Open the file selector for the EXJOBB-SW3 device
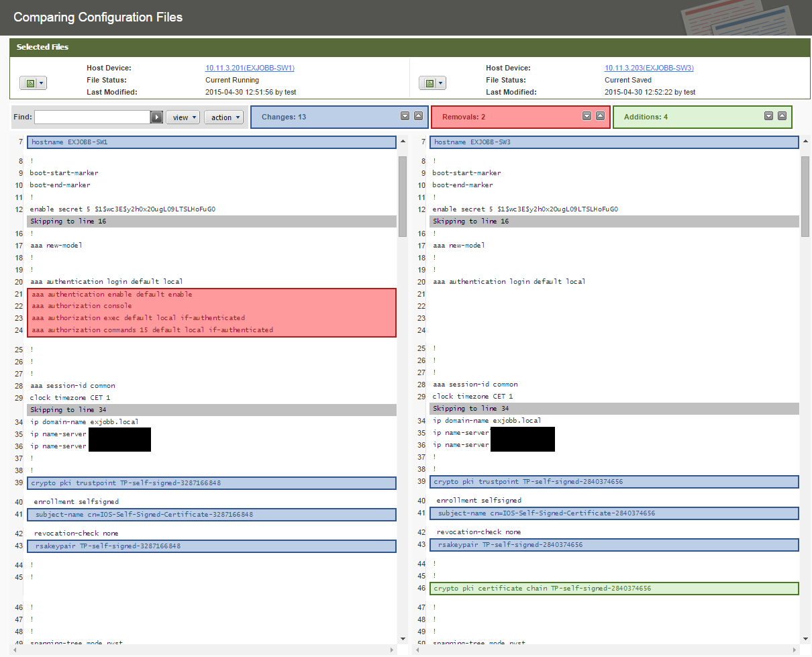The height and width of the screenshot is (657, 812). pos(432,83)
